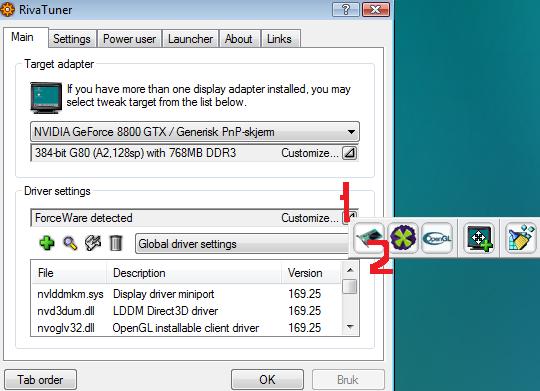Open desktop and overlay monitor icon
The height and width of the screenshot is (391, 540).
[x=479, y=238]
